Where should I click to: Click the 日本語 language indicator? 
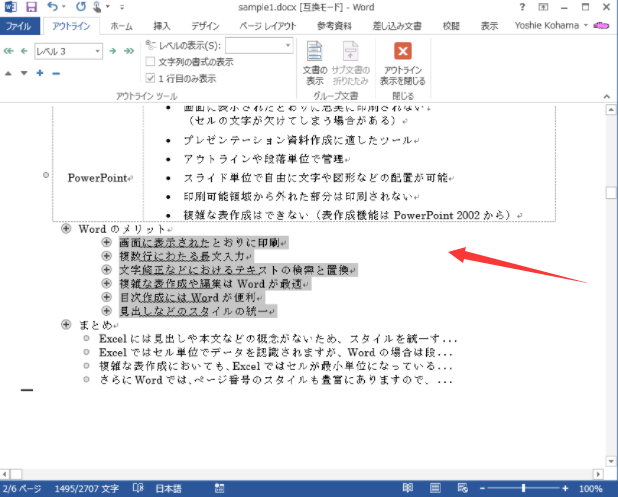coord(169,489)
